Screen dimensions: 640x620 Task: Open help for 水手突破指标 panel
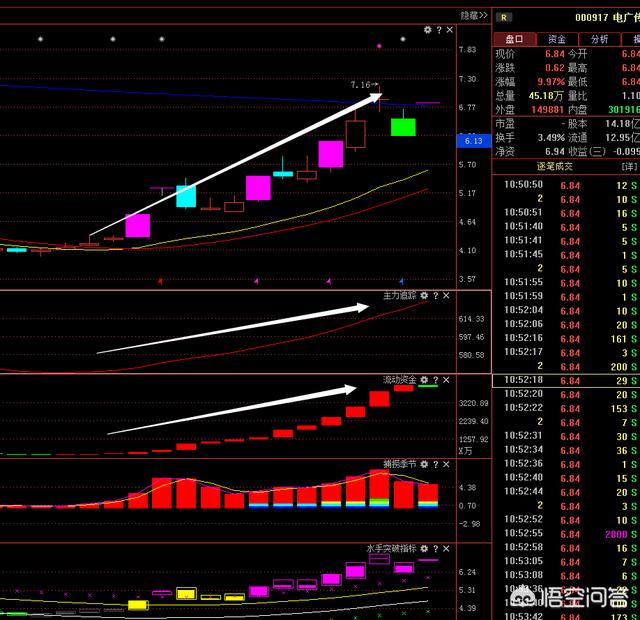436,549
